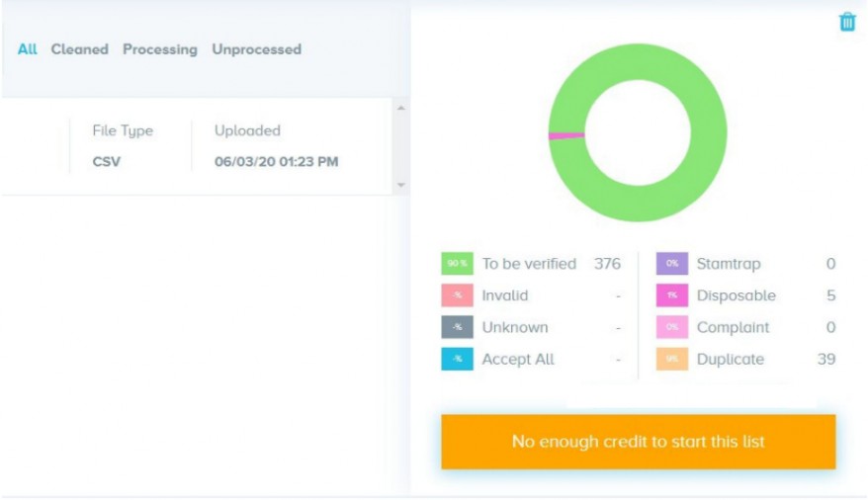
Task: Click the pink Complaint percentage badge
Action: pyautogui.click(x=671, y=327)
